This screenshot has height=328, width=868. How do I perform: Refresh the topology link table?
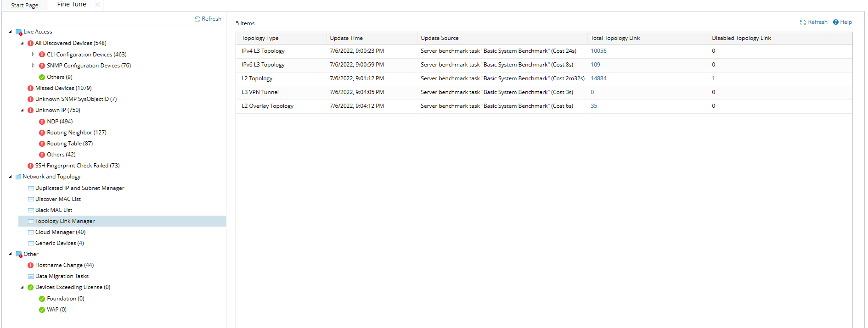point(813,22)
